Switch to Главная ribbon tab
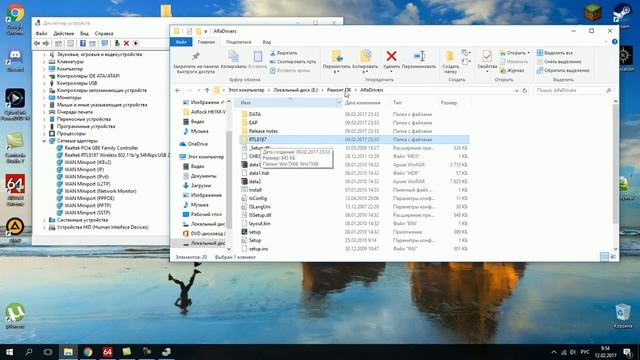 pos(206,42)
